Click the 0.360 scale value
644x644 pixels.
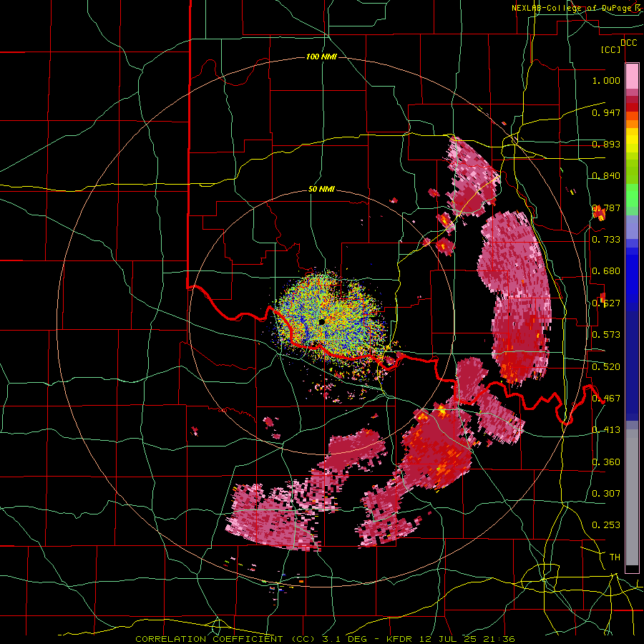[x=606, y=462]
